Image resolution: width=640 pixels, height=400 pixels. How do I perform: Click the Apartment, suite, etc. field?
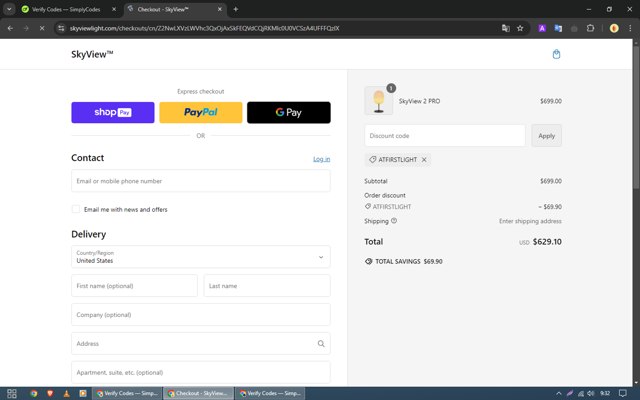pyautogui.click(x=201, y=372)
